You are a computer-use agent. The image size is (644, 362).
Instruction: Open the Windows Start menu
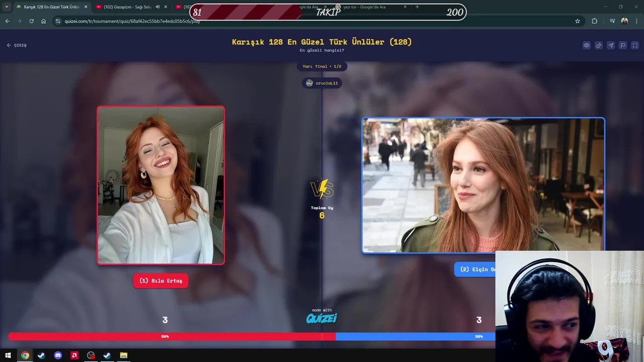(8, 355)
